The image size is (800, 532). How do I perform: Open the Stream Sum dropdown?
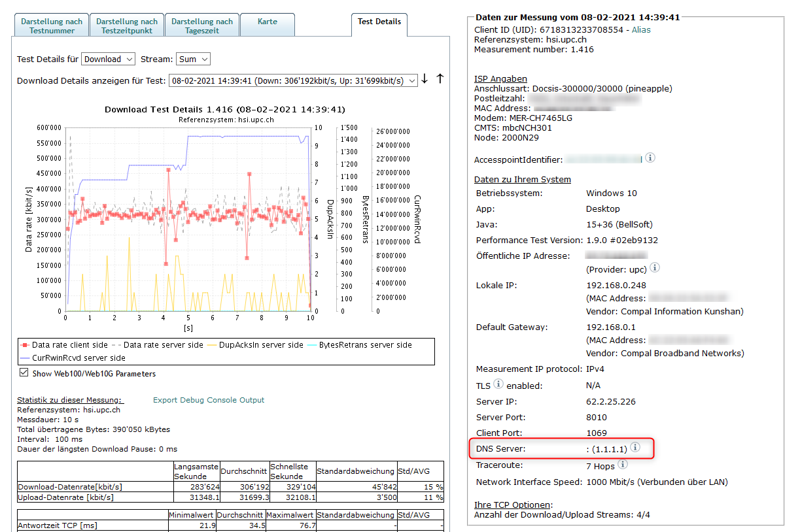coord(192,59)
